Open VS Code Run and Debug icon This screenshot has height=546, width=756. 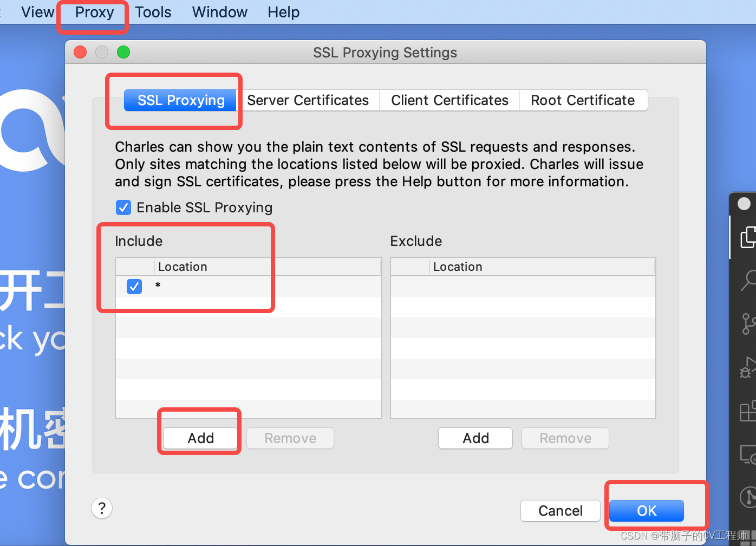[748, 367]
